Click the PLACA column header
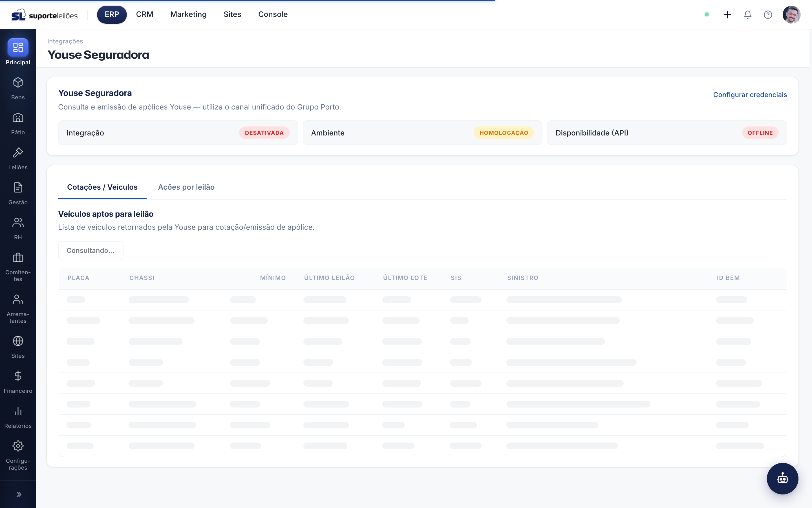This screenshot has height=508, width=812. pos(78,278)
